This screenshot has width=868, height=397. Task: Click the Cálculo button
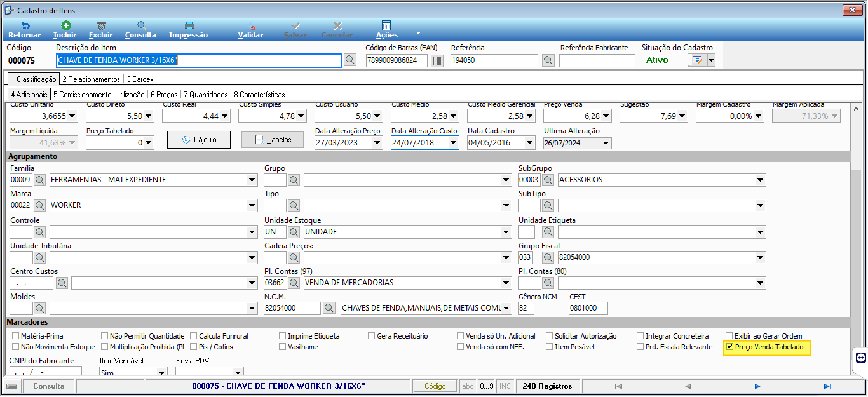tap(199, 140)
